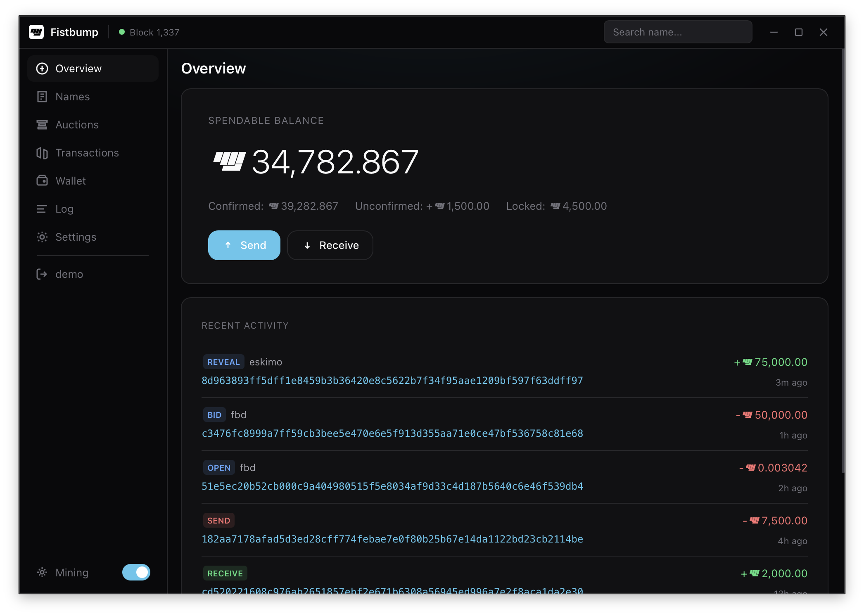The height and width of the screenshot is (616, 864).
Task: Click the Block 1,337 label
Action: coord(154,32)
